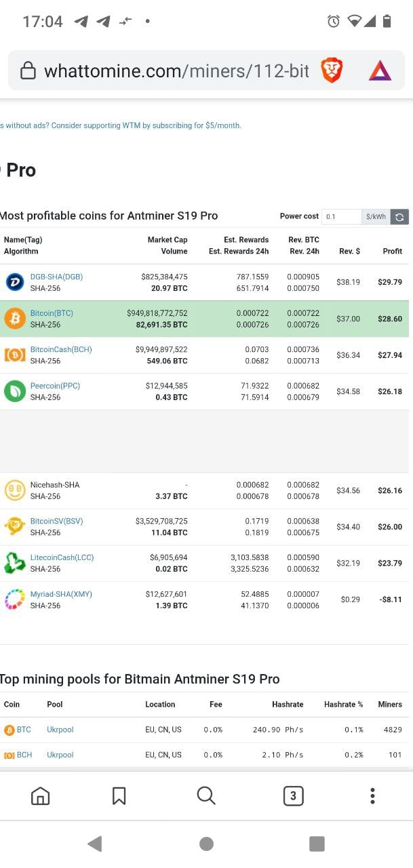Open the Myriad-SHA(XMY) coin link

coord(61,594)
